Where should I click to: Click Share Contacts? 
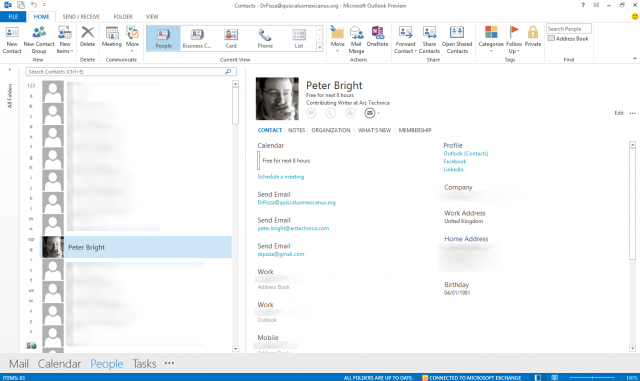coord(429,40)
